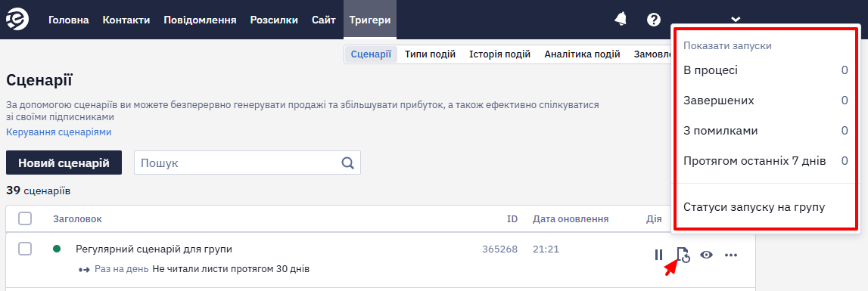
Task: Go to Головна menu
Action: tap(69, 20)
